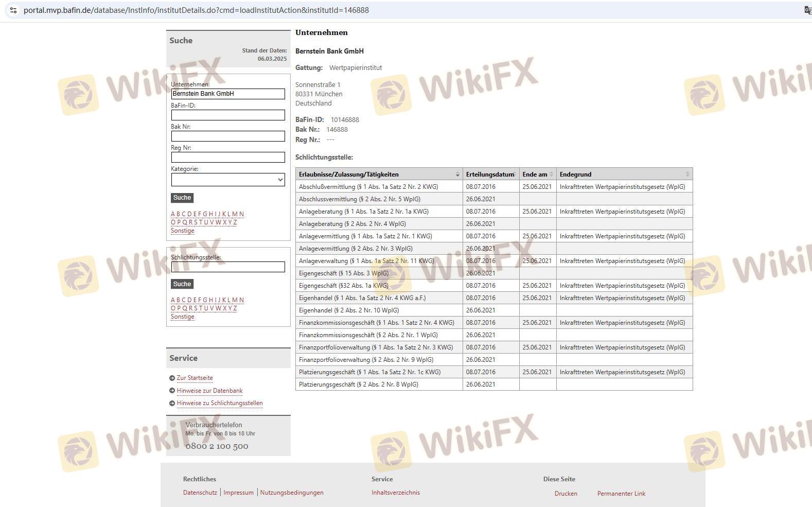Click the Permanenter Link option
The height and width of the screenshot is (507, 812).
pyautogui.click(x=621, y=494)
